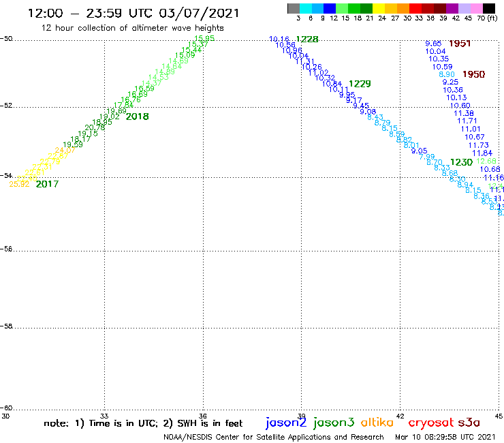The width and height of the screenshot is (504, 443).
Task: Click the 19.69 wave height value
Action: tap(116, 111)
